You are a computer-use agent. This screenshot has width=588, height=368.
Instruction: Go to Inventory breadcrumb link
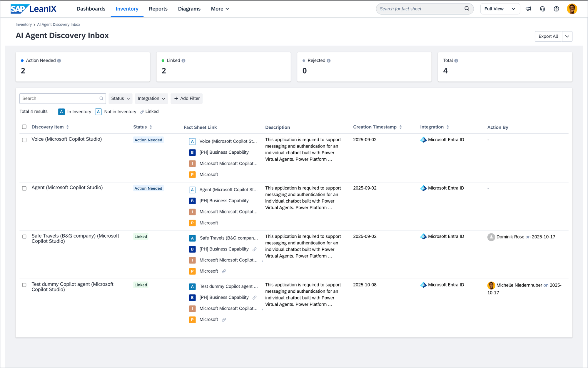pos(24,24)
